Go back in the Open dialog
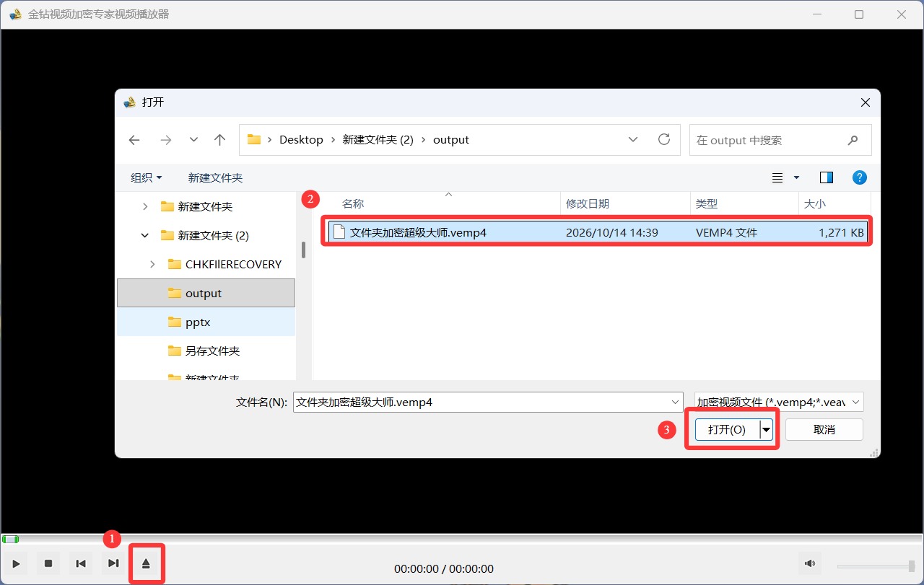The width and height of the screenshot is (924, 585). click(134, 140)
